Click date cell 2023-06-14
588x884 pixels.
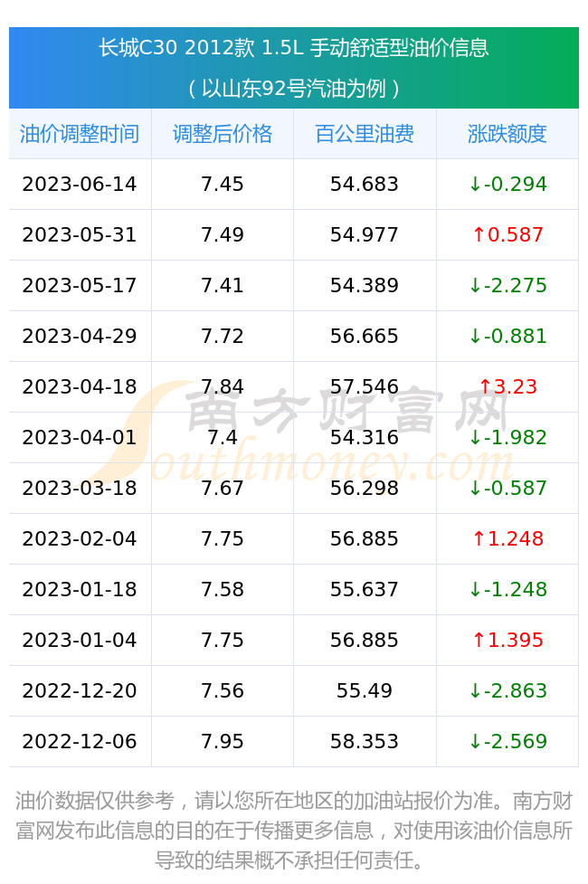pos(80,185)
